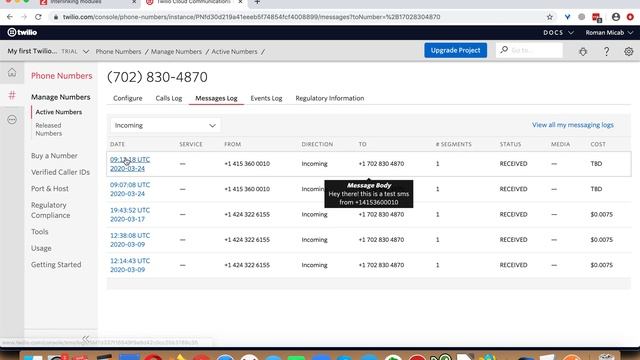Expand the DOCS dropdown
This screenshot has height=360, width=640.
click(x=558, y=32)
